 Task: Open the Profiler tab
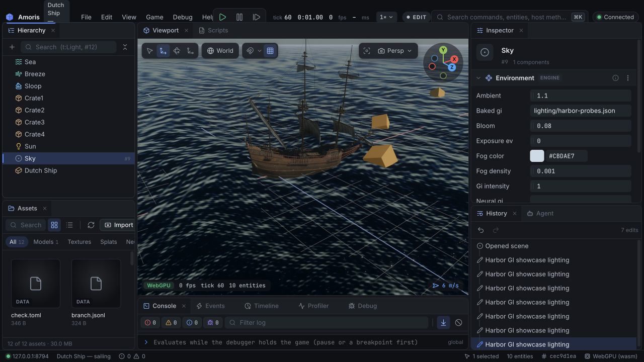tap(313, 306)
